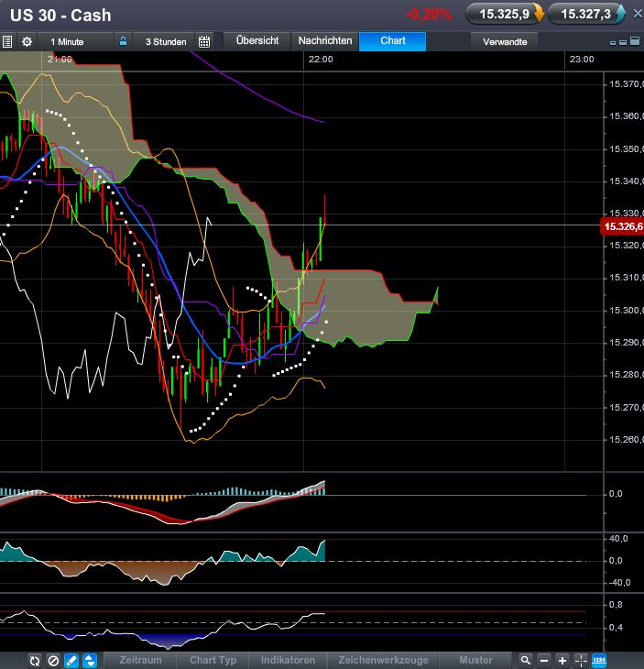Zoom out with the minus icon

point(544,661)
